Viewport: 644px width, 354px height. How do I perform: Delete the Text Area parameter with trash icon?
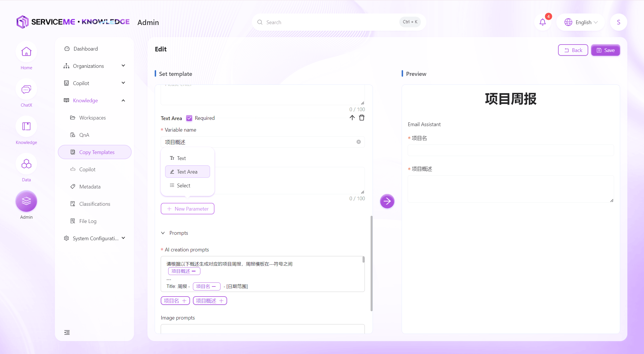point(362,118)
